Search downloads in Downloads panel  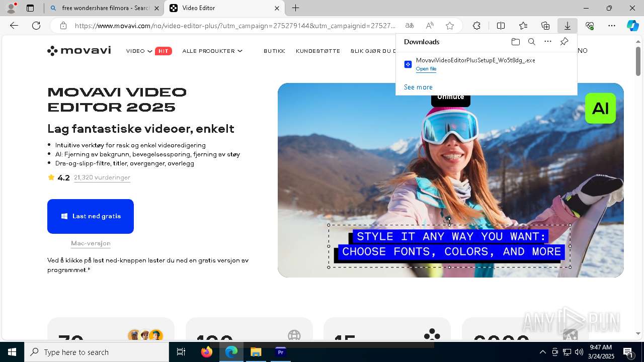click(531, 42)
